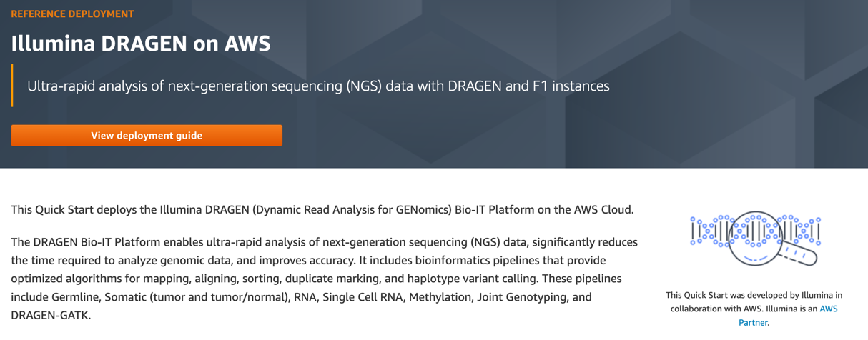Viewport: 868px width, 340px height.
Task: Click the View deployment guide button
Action: (x=147, y=136)
